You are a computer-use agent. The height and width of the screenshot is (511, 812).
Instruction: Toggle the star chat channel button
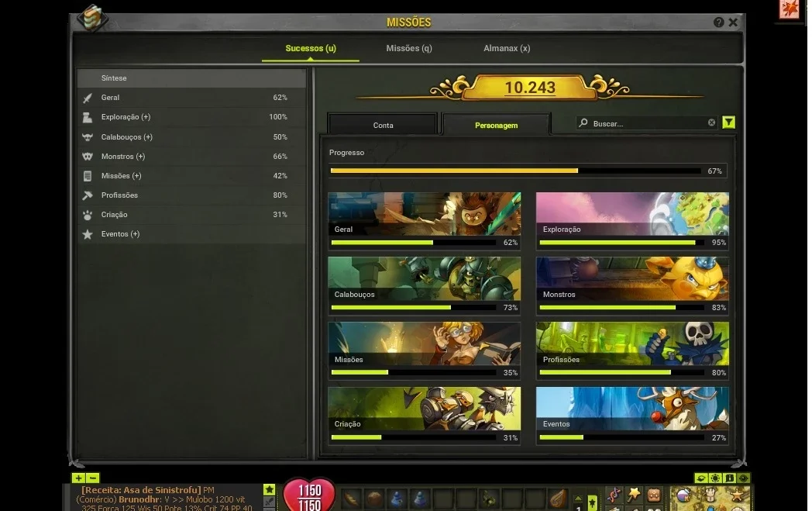[x=270, y=489]
